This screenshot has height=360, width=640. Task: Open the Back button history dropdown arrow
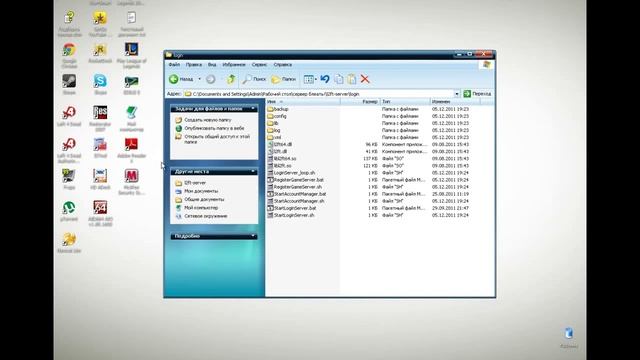[x=200, y=79]
